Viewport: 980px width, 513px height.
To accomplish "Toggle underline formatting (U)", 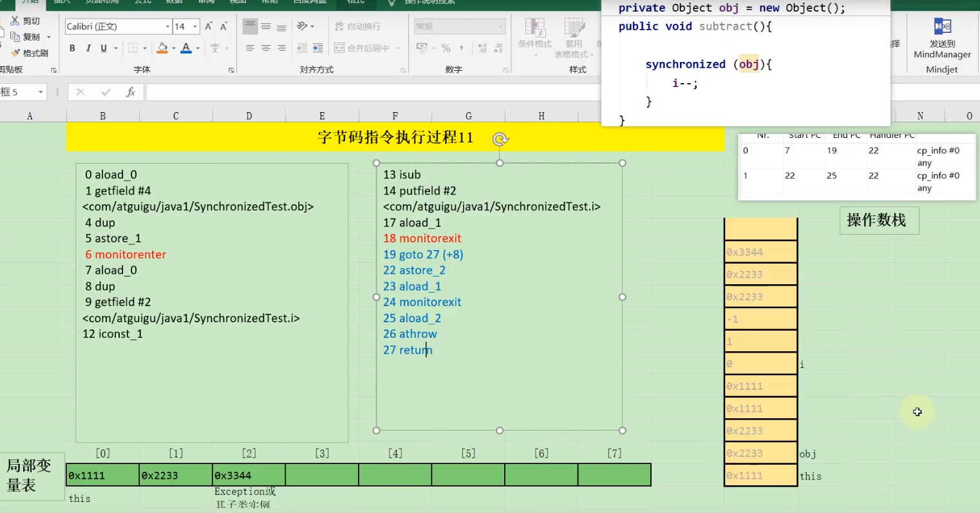I will [x=104, y=48].
